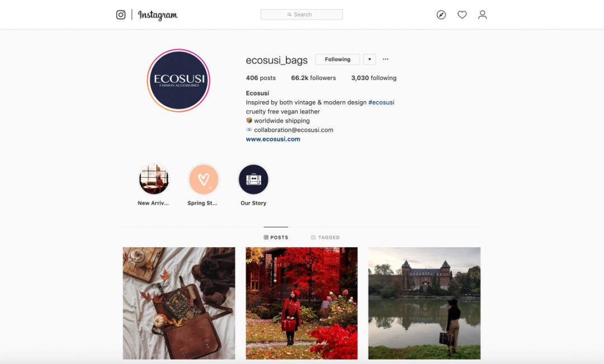The width and height of the screenshot is (604, 364).
Task: Open the www.ecosusi.com link
Action: point(273,139)
